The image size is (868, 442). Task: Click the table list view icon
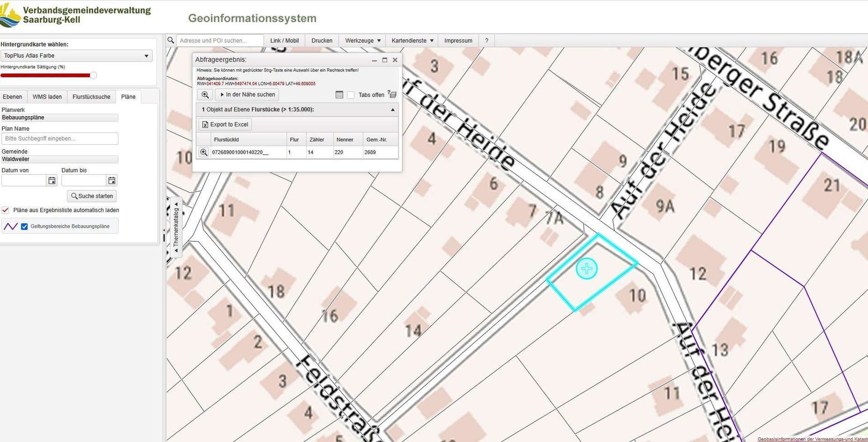pyautogui.click(x=340, y=95)
